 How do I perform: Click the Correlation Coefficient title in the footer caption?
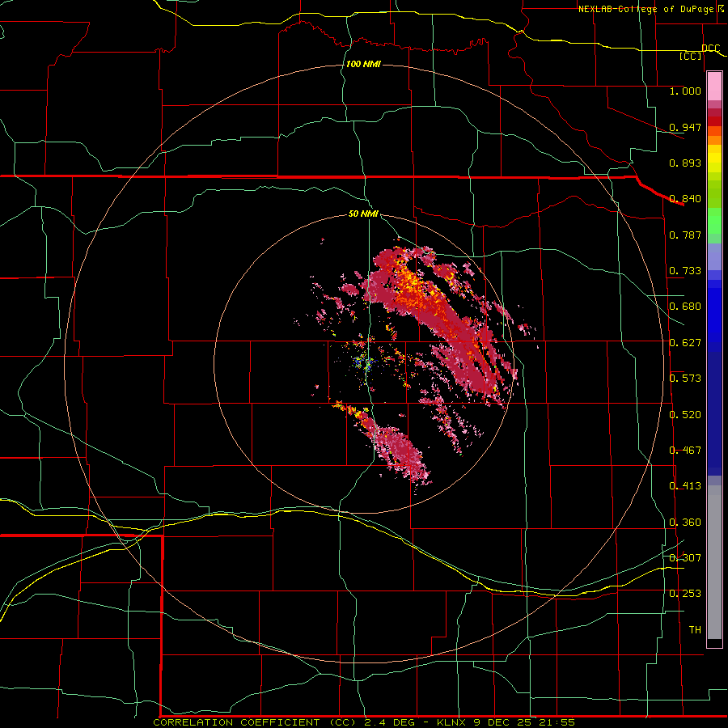click(x=252, y=722)
